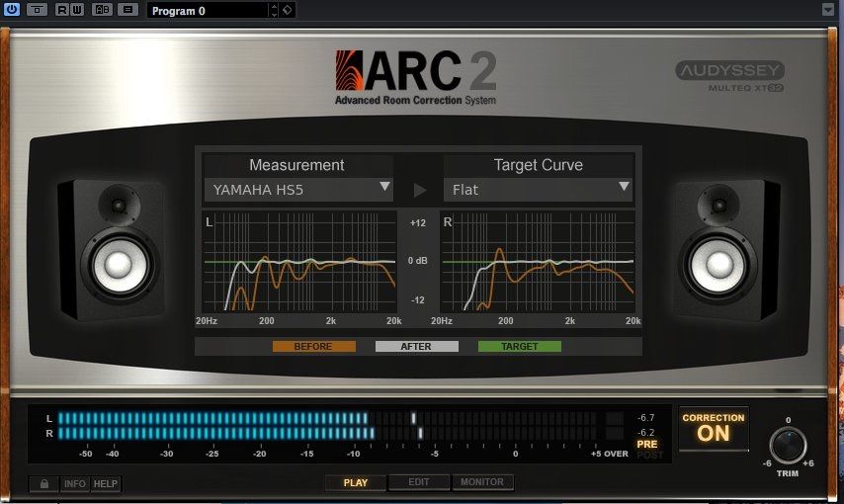Click the left peak value -6.7
This screenshot has height=504, width=844.
click(646, 418)
